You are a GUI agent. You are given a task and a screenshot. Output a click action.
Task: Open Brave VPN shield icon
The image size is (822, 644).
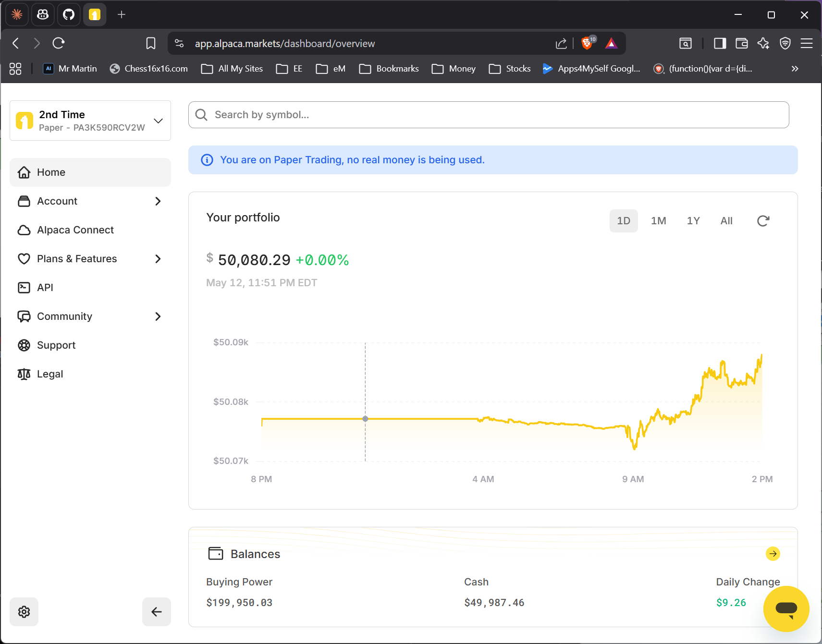click(x=785, y=43)
